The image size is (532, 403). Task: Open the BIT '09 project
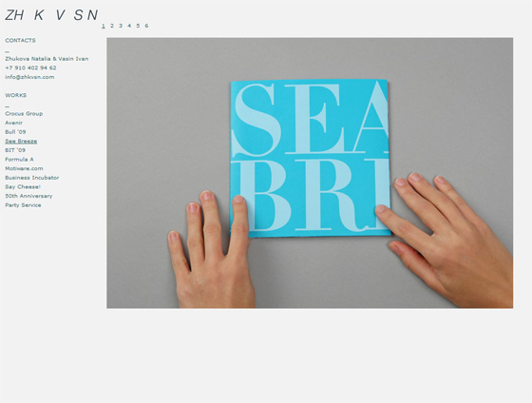tap(15, 150)
